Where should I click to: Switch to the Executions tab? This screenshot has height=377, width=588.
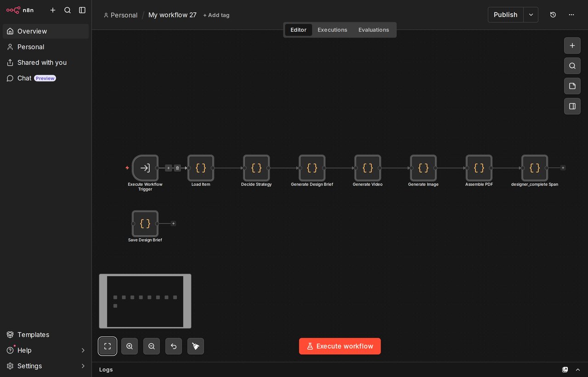333,30
